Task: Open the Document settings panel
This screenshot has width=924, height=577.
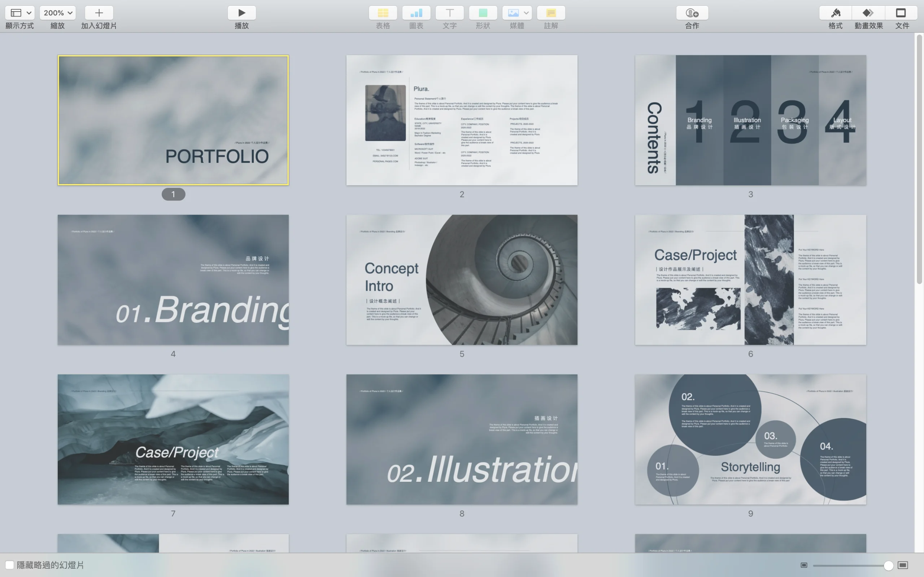Action: coord(901,13)
